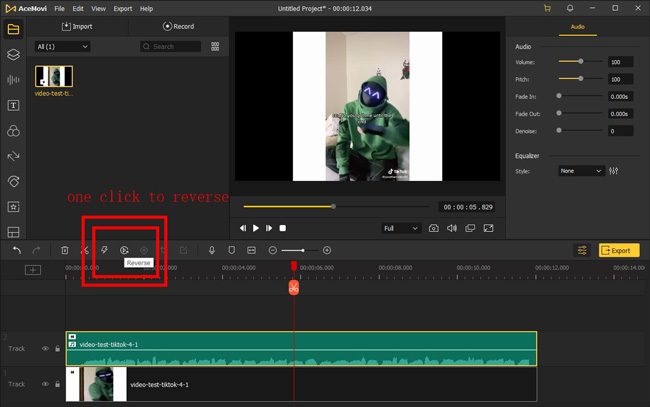Image resolution: width=650 pixels, height=407 pixels.
Task: Stop the preview playback
Action: (x=283, y=228)
